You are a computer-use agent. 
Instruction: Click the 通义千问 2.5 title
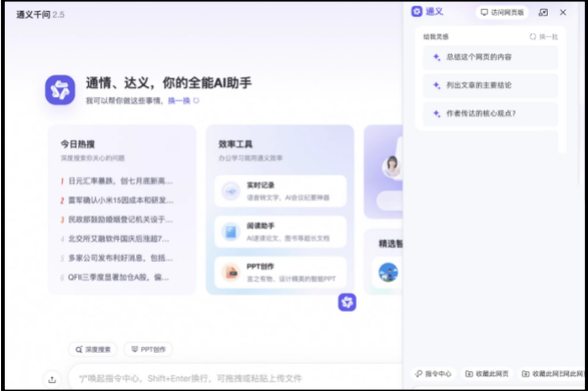pos(40,15)
